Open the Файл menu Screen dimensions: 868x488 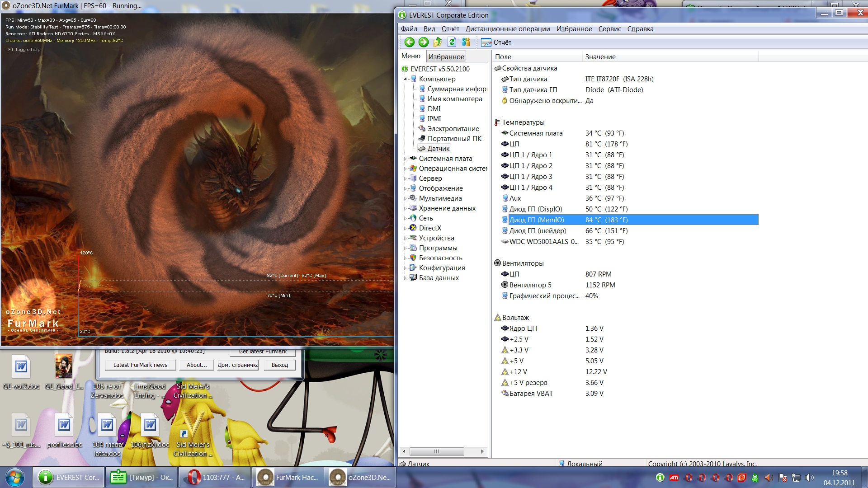(x=409, y=29)
